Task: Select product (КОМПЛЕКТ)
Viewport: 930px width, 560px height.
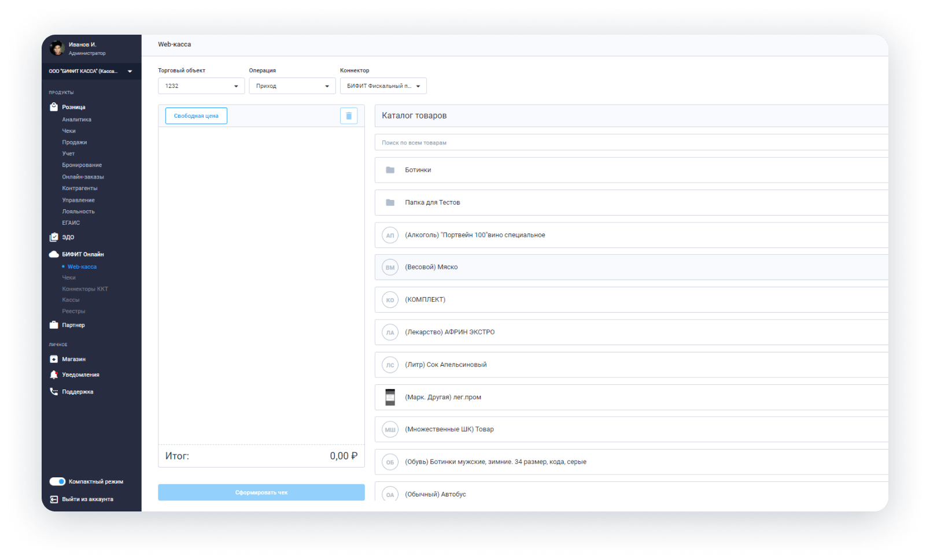Action: (632, 300)
